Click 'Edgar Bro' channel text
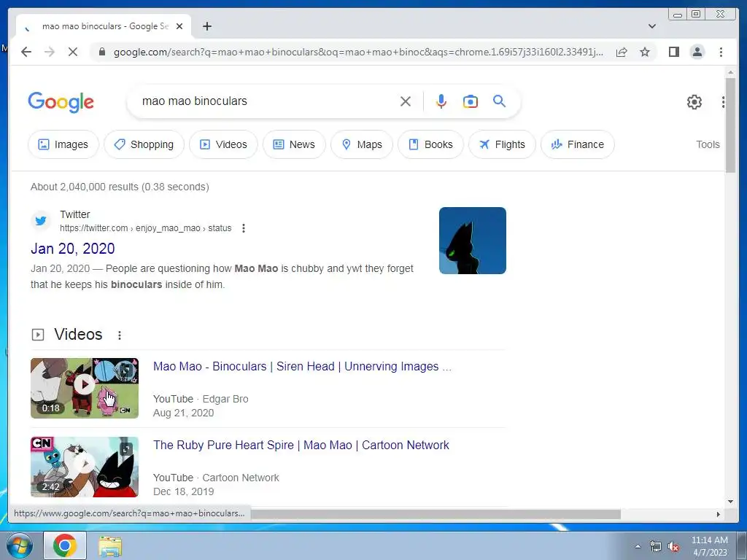747x560 pixels. pyautogui.click(x=225, y=399)
